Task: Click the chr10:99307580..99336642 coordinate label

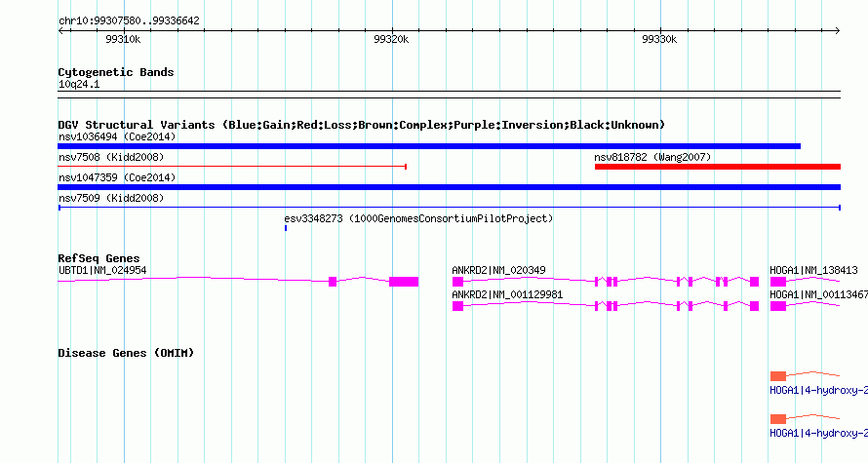Action: (x=129, y=20)
